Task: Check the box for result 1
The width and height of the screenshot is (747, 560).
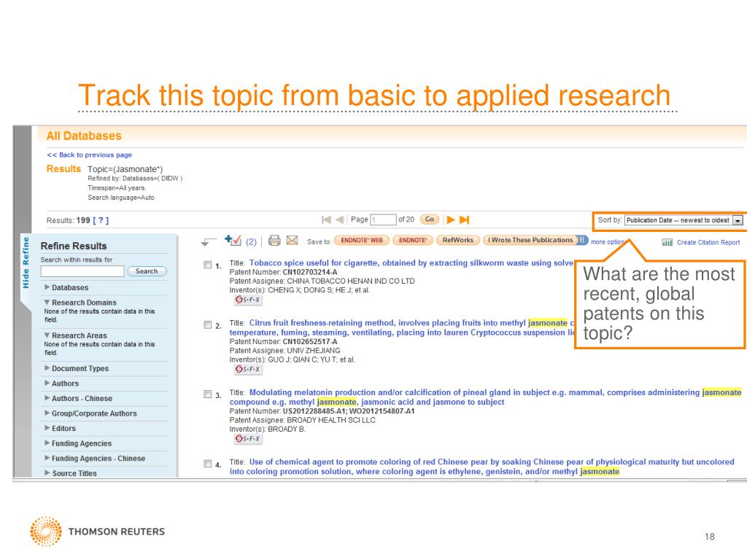Action: point(208,265)
